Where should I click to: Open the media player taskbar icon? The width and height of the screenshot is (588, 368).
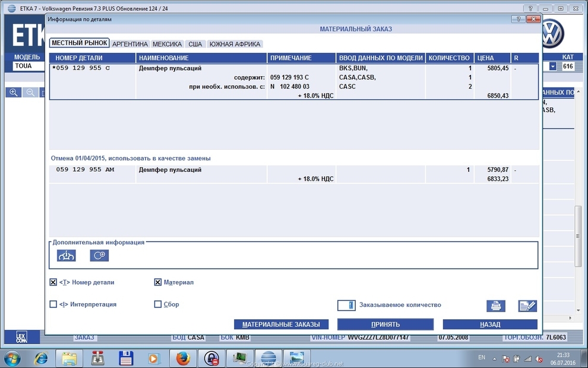[153, 358]
